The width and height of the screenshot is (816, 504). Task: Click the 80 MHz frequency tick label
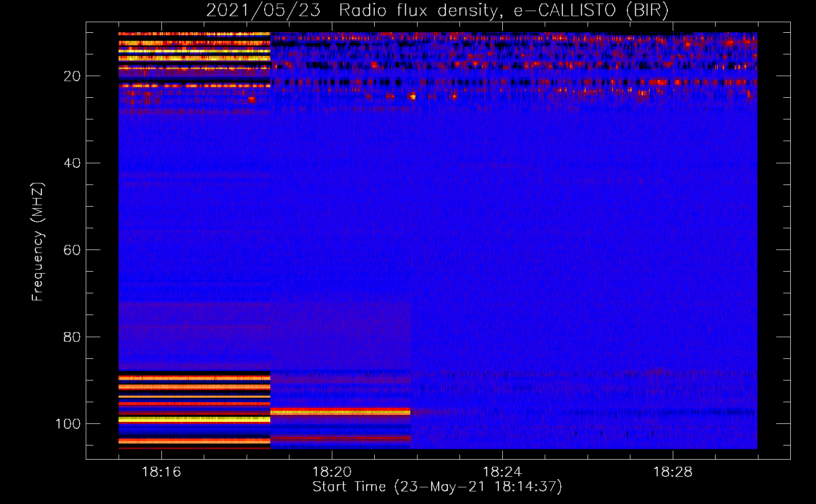pyautogui.click(x=72, y=337)
